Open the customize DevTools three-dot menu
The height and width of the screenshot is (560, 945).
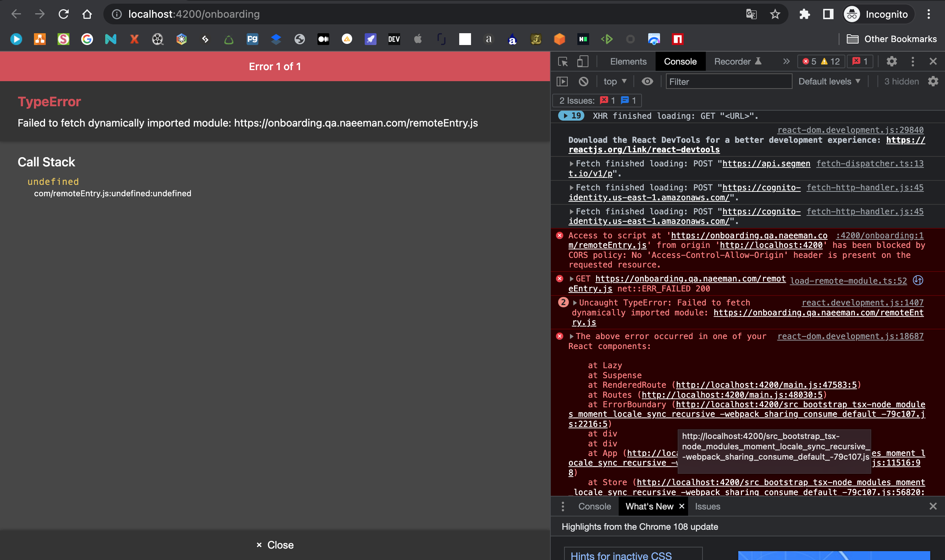coord(913,62)
